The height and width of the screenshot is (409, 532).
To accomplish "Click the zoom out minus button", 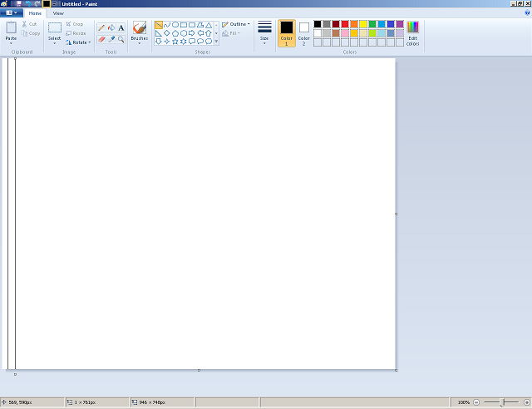I will [x=476, y=402].
